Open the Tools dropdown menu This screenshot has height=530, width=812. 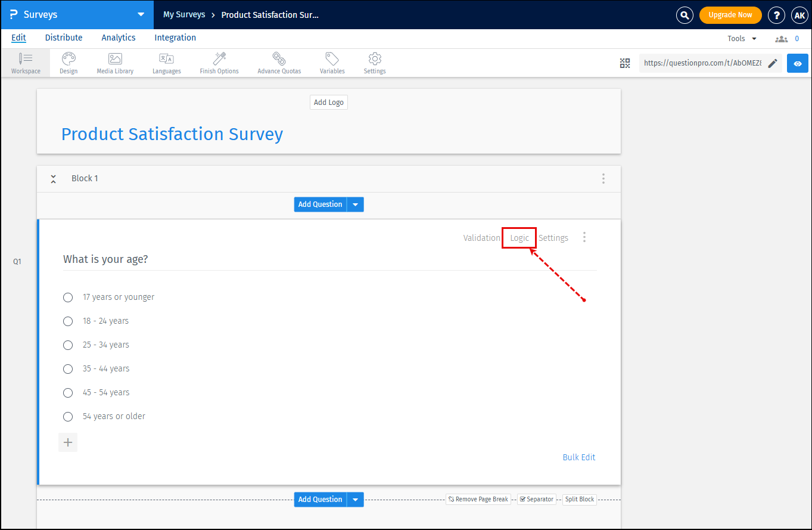[741, 38]
